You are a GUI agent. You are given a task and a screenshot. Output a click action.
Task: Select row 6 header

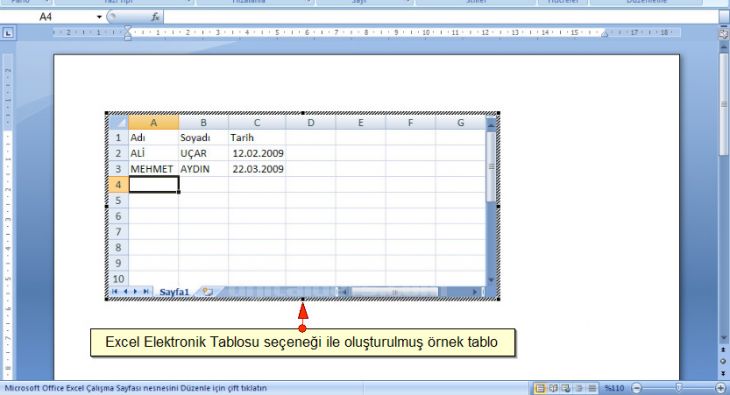(x=118, y=216)
